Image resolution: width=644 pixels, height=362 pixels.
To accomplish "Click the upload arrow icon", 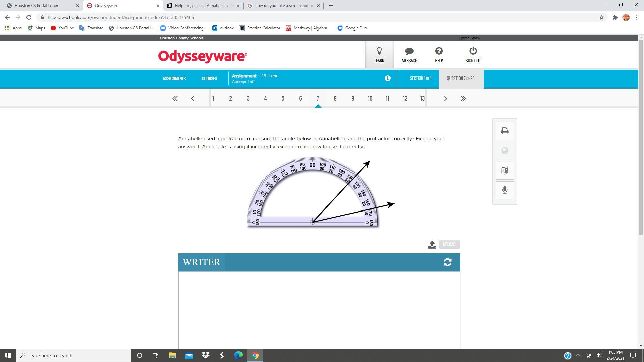I will (432, 245).
